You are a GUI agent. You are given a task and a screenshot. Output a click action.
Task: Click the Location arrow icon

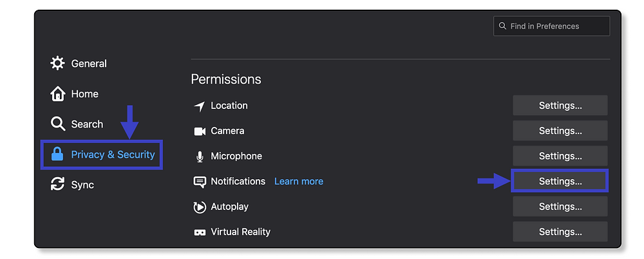point(200,106)
